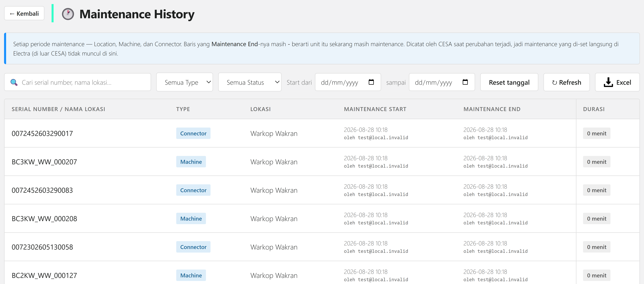This screenshot has height=284, width=644.
Task: Open calendar picker for sampai date
Action: pos(465,82)
